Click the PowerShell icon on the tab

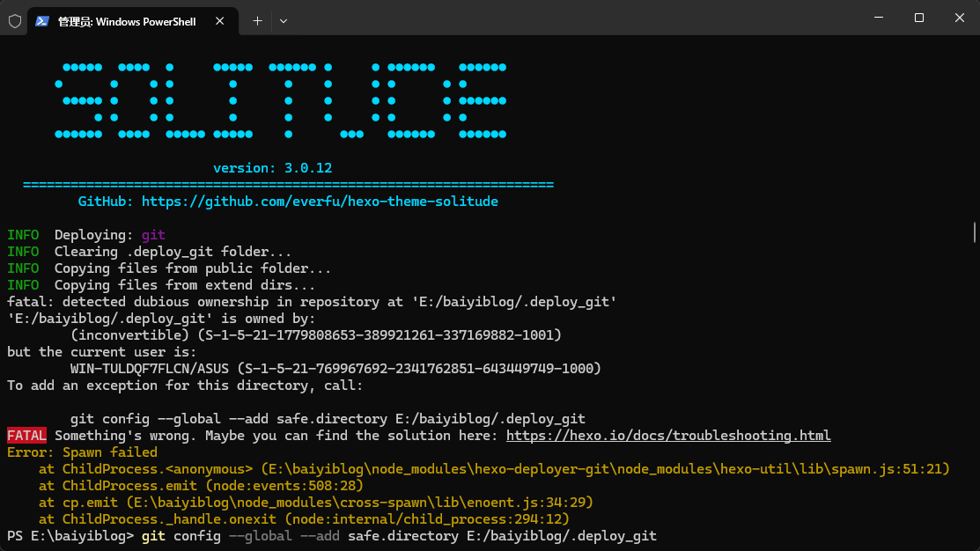41,21
